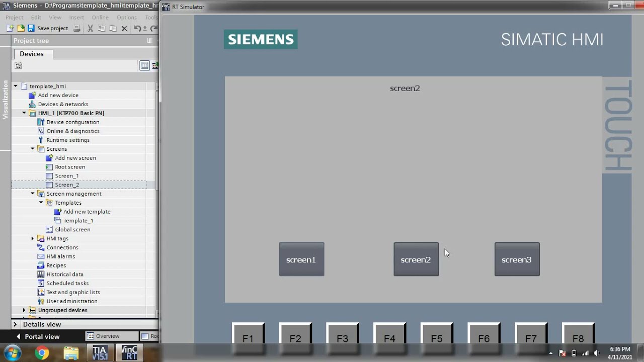Click the Undo arrow icon
Viewport: 644px width, 362px height.
coord(137,28)
